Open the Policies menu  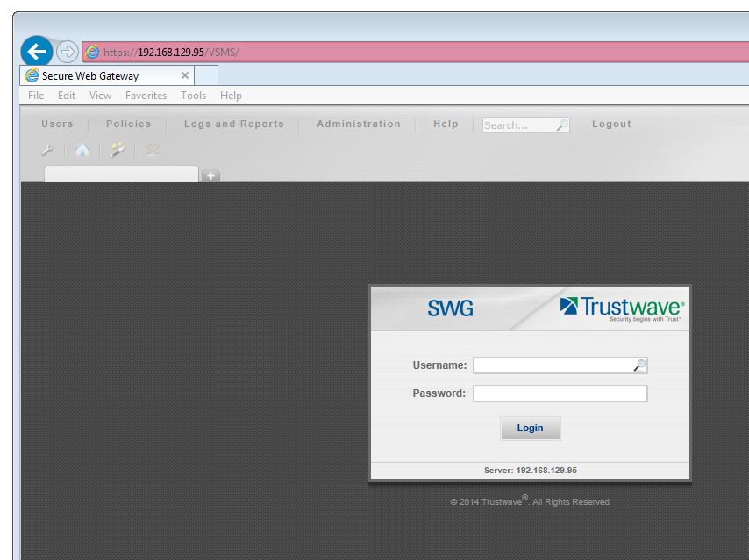129,124
